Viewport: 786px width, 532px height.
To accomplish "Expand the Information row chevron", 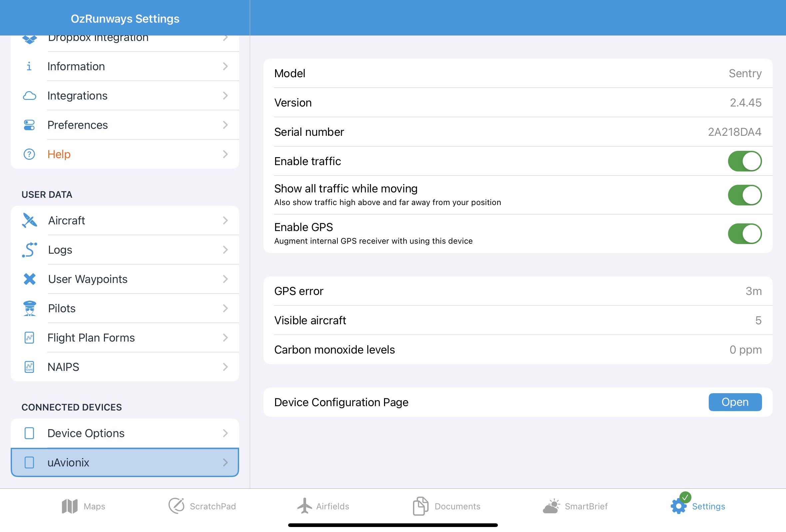I will pyautogui.click(x=225, y=67).
